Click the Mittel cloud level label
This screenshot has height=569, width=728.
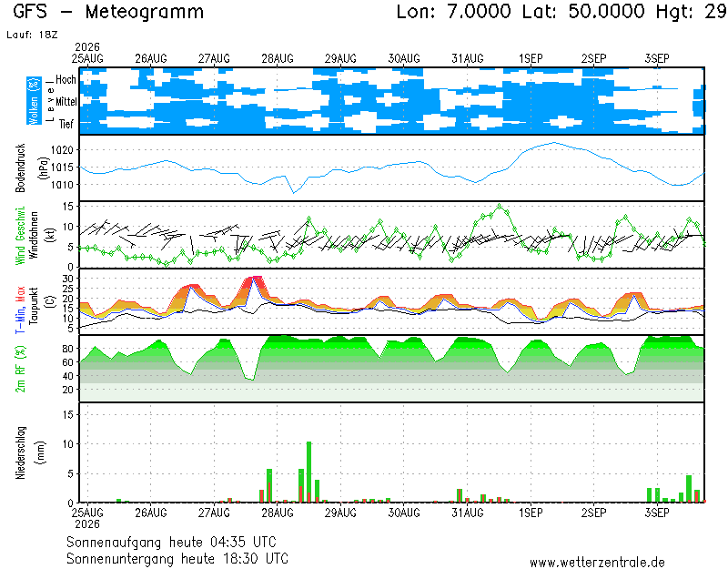point(66,101)
